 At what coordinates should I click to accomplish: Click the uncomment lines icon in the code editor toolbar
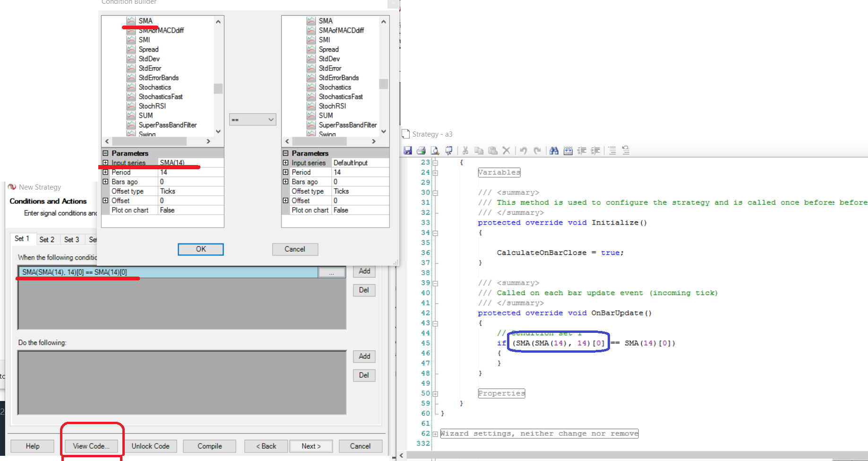(x=626, y=150)
